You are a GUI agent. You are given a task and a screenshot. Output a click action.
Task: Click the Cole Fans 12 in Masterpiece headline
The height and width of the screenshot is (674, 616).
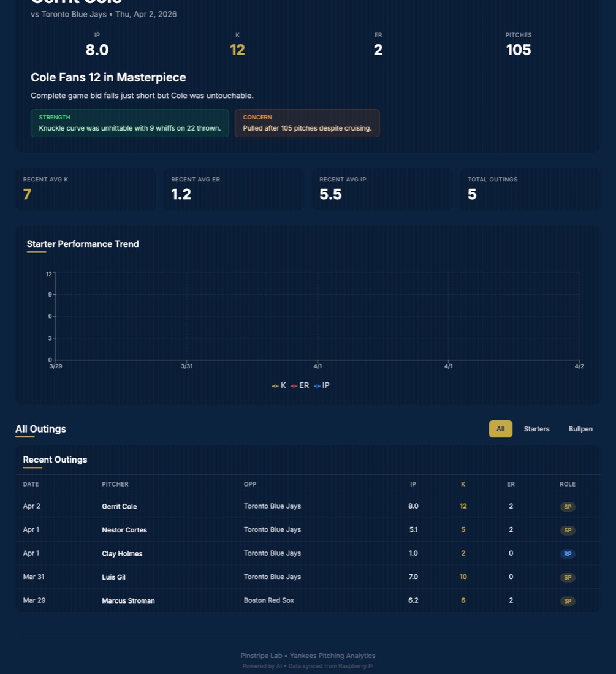pyautogui.click(x=108, y=77)
